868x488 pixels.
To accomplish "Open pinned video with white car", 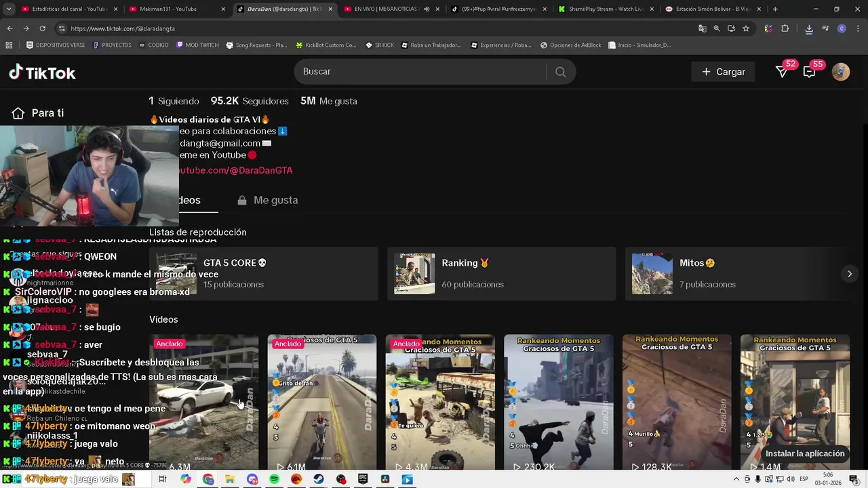I will tap(203, 403).
